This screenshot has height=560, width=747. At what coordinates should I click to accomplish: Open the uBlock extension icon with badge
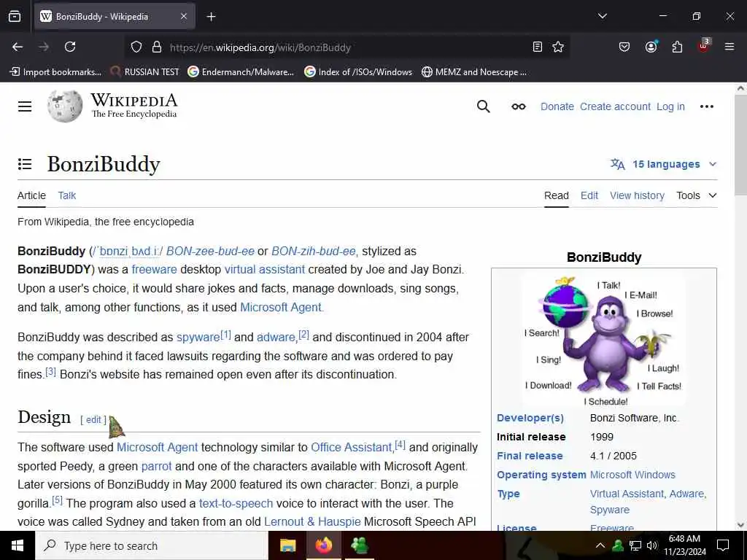704,46
